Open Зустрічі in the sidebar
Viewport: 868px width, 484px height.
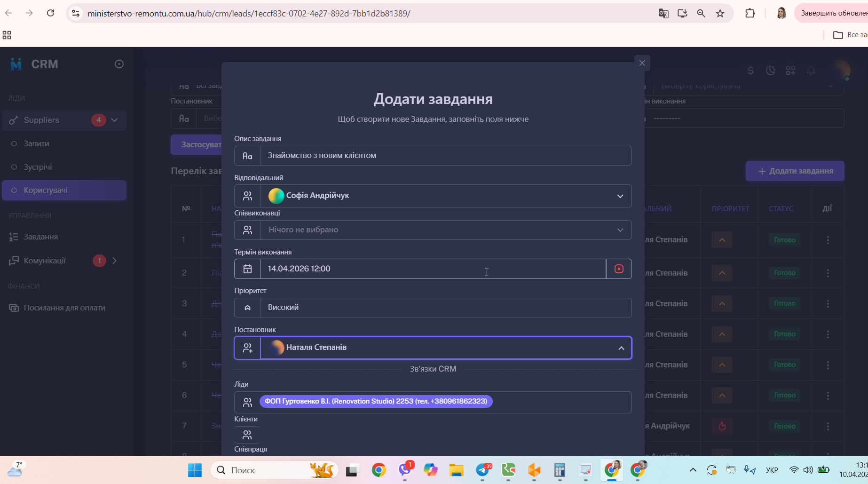[x=38, y=167]
